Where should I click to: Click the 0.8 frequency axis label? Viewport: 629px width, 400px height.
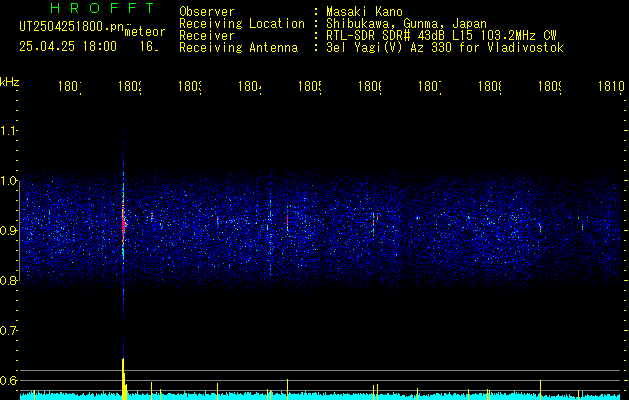[x=8, y=280]
